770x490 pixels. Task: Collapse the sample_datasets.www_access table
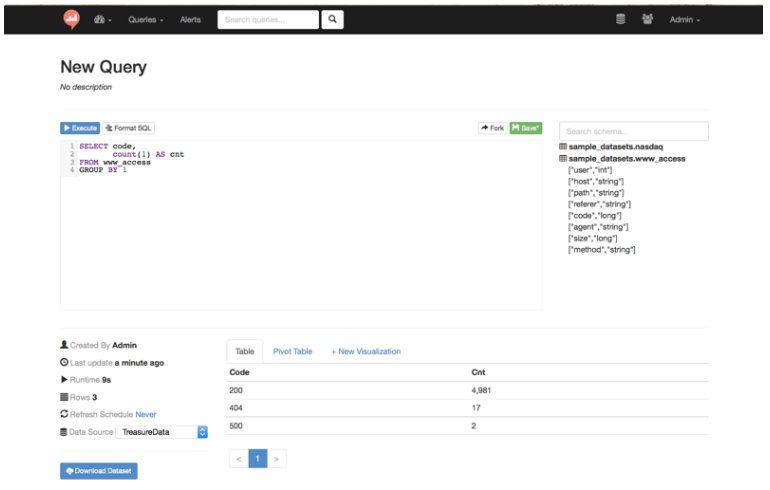click(x=626, y=159)
